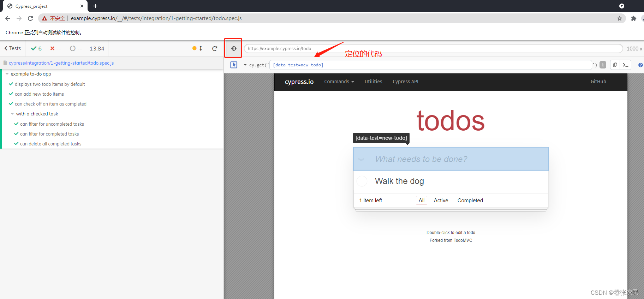Click the not-secure warning triangle icon
644x299 pixels.
44,18
